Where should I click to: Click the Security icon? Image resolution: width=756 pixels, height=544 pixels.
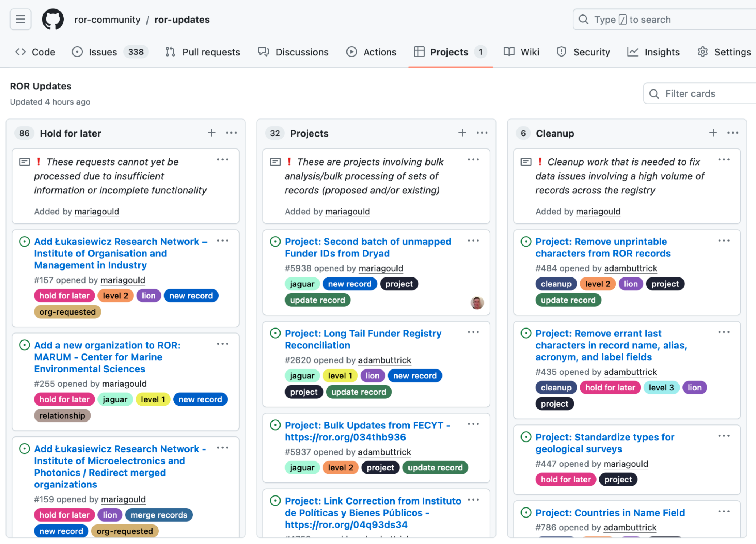coord(561,52)
